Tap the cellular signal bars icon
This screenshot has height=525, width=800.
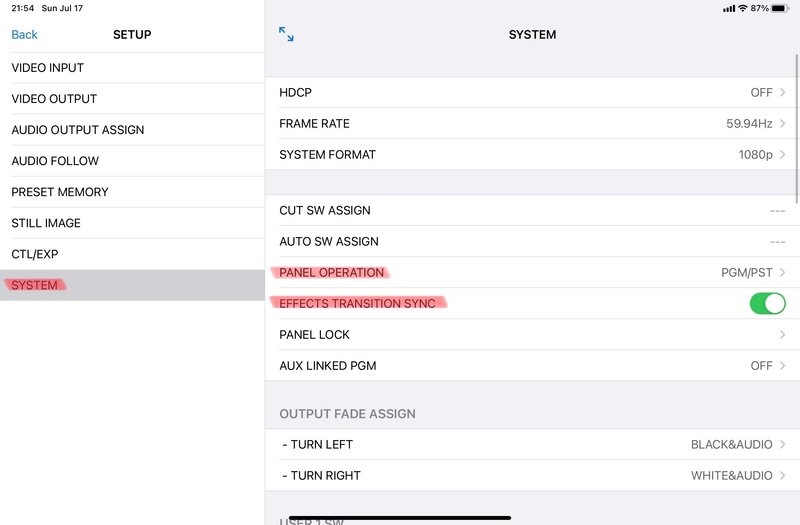[729, 8]
